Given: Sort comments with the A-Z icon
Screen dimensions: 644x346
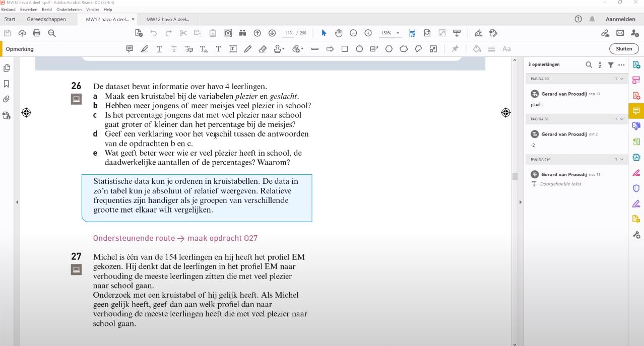Looking at the screenshot, I should pyautogui.click(x=600, y=65).
